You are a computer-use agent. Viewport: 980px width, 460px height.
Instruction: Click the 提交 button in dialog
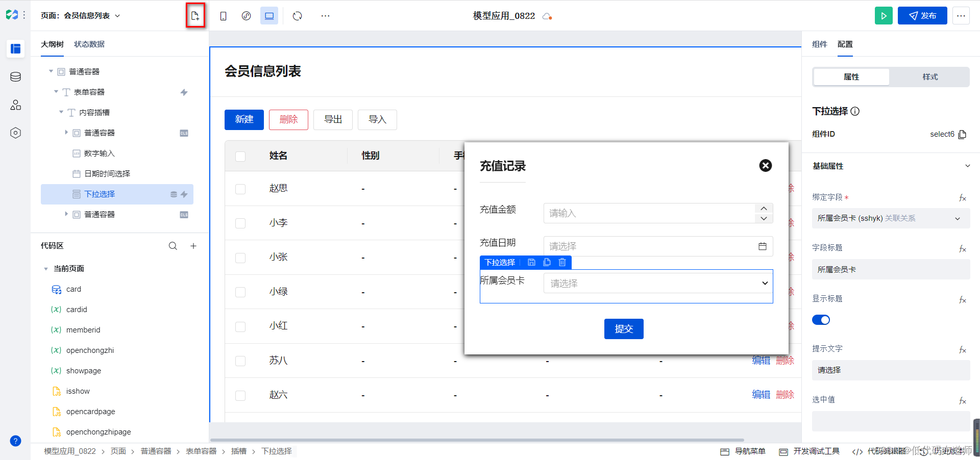(624, 329)
